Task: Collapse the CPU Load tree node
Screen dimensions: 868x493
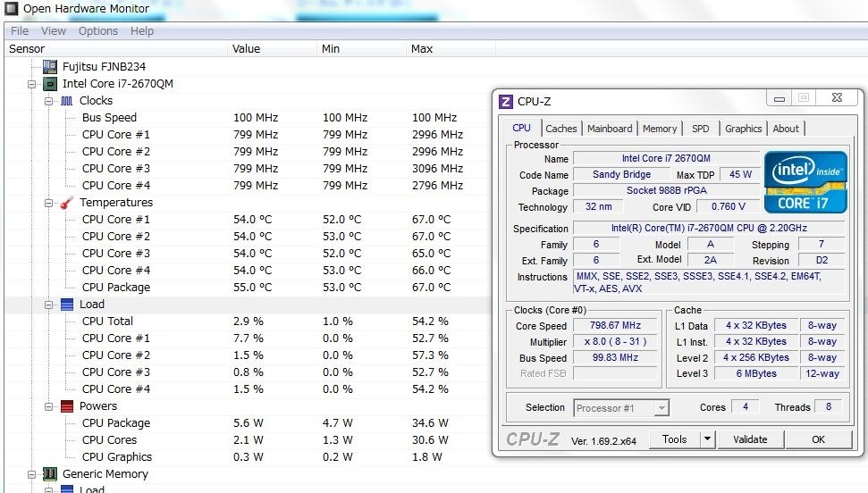Action: click(48, 305)
